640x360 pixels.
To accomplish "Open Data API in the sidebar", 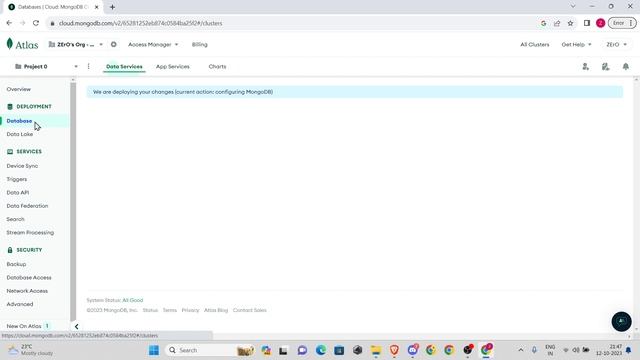I will point(18,192).
